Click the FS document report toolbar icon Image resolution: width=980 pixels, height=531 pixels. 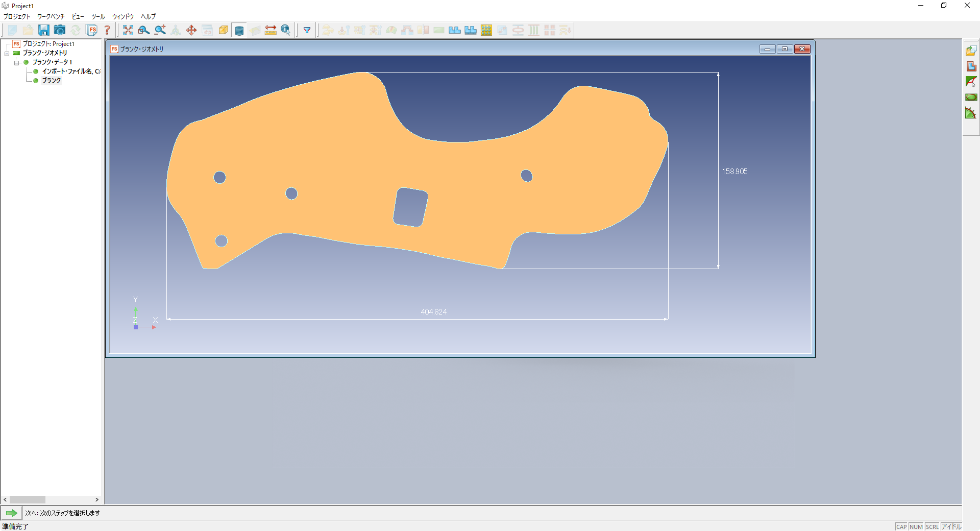(x=91, y=30)
